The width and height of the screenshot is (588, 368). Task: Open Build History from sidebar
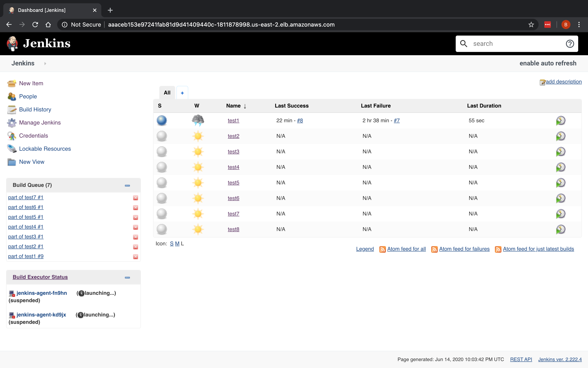click(35, 110)
